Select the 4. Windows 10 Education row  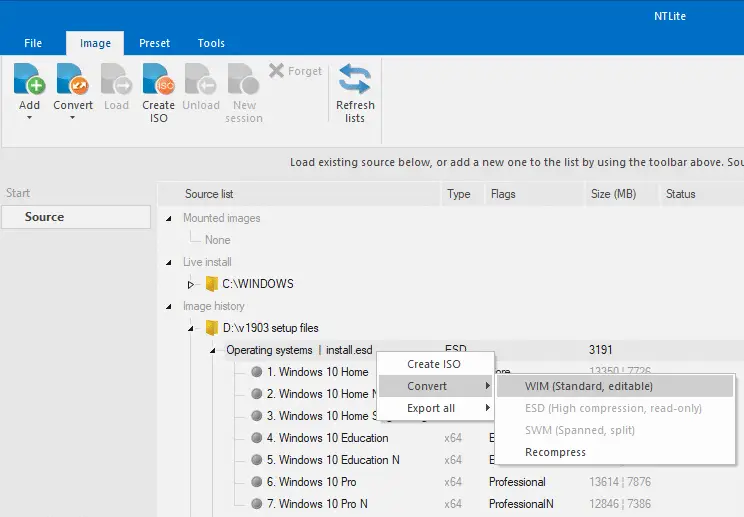[x=327, y=438]
